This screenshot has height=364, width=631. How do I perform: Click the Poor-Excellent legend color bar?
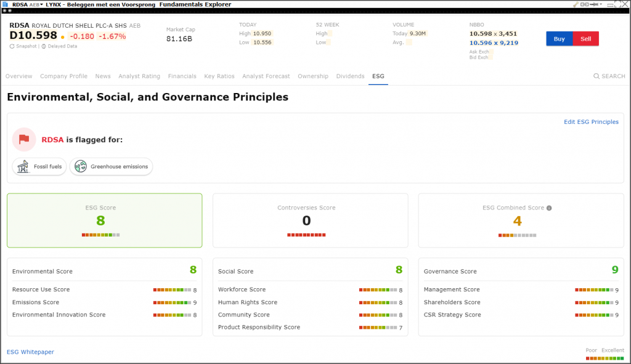pos(605,358)
